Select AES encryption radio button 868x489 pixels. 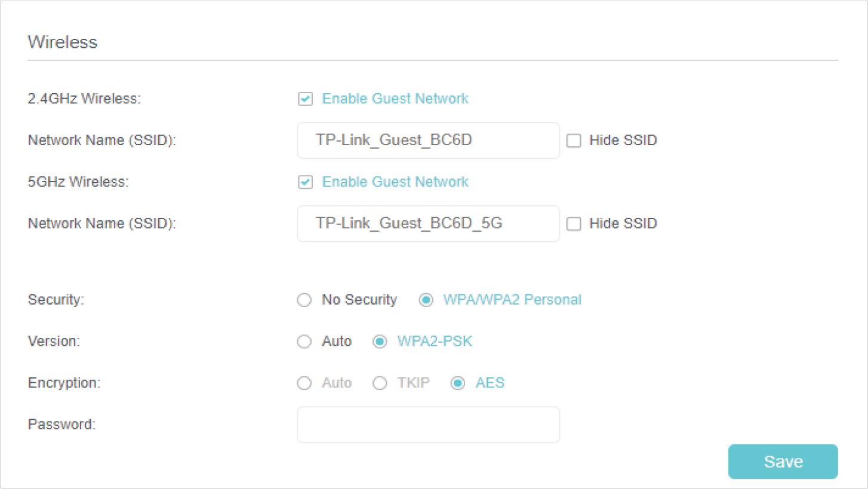pos(458,383)
